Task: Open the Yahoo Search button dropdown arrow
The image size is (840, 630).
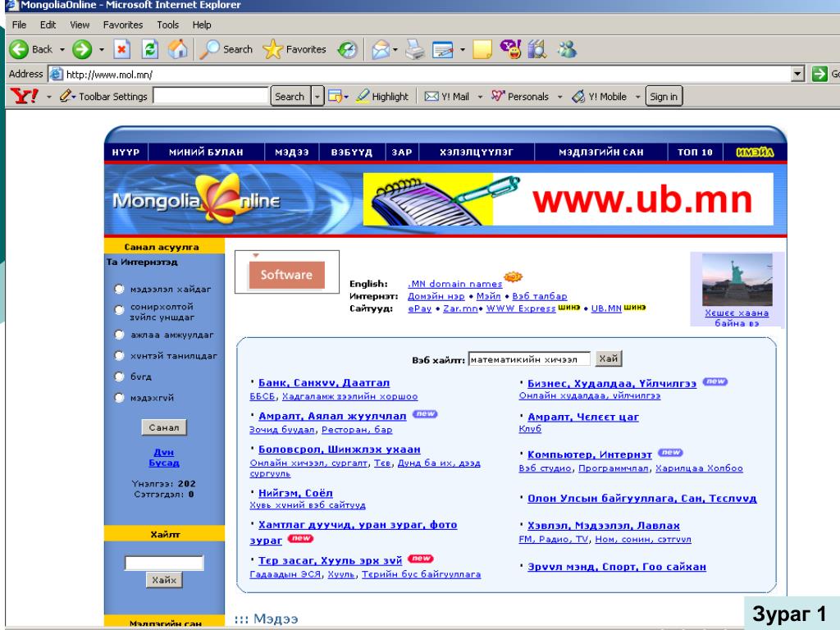Action: tap(317, 97)
